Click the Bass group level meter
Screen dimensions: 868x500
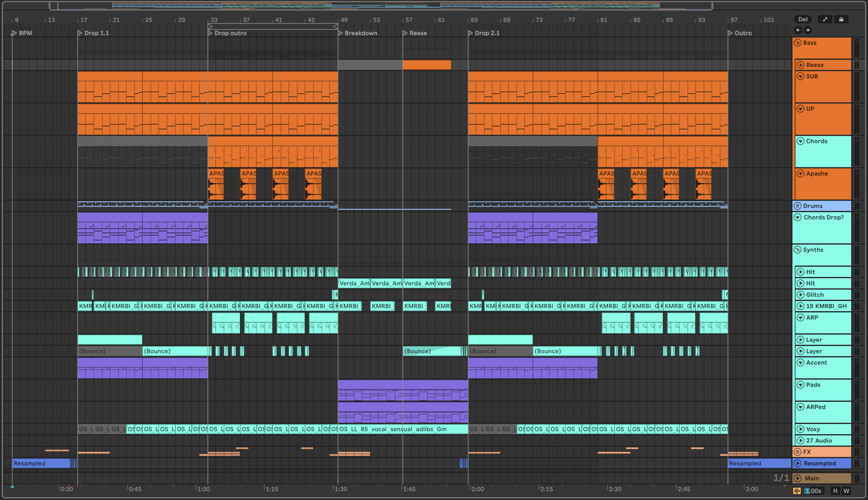[857, 48]
